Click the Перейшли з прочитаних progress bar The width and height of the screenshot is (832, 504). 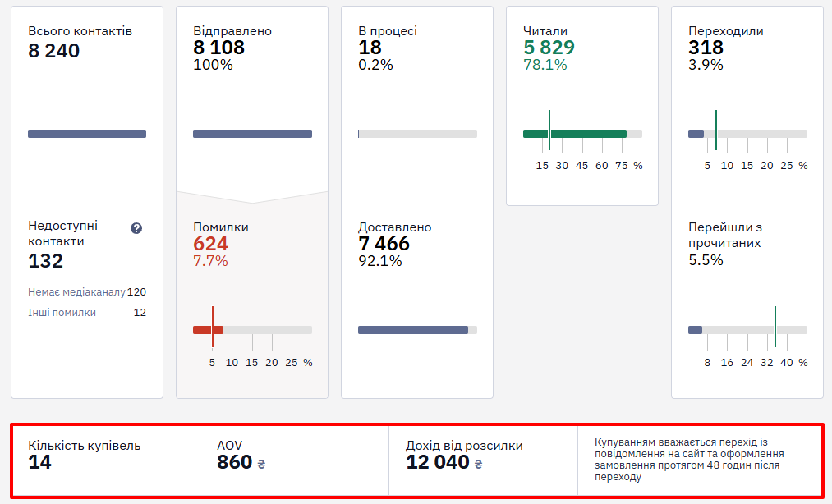click(x=747, y=330)
